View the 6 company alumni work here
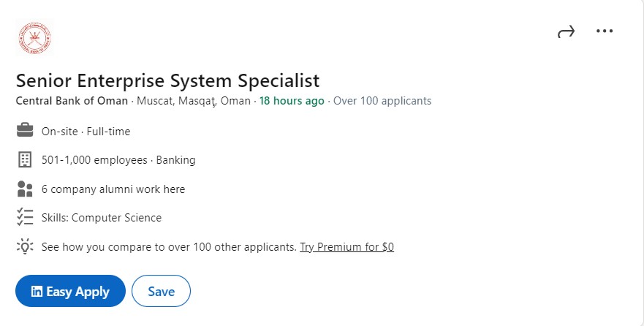 point(113,189)
